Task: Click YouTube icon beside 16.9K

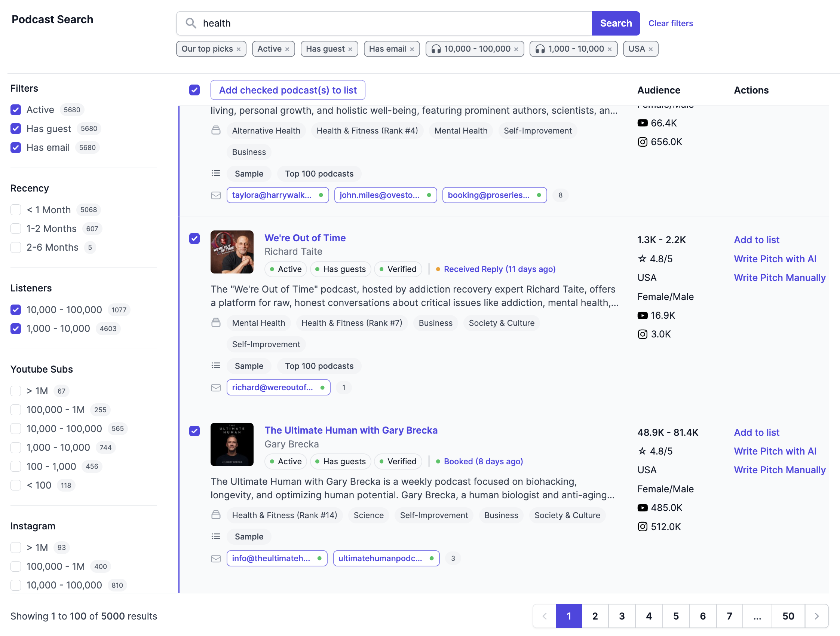Action: (642, 316)
